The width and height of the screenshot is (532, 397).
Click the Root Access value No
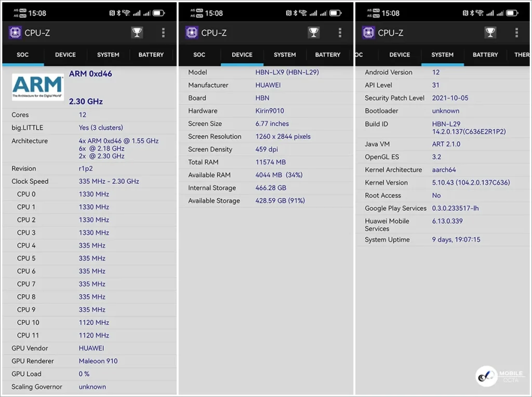click(436, 196)
